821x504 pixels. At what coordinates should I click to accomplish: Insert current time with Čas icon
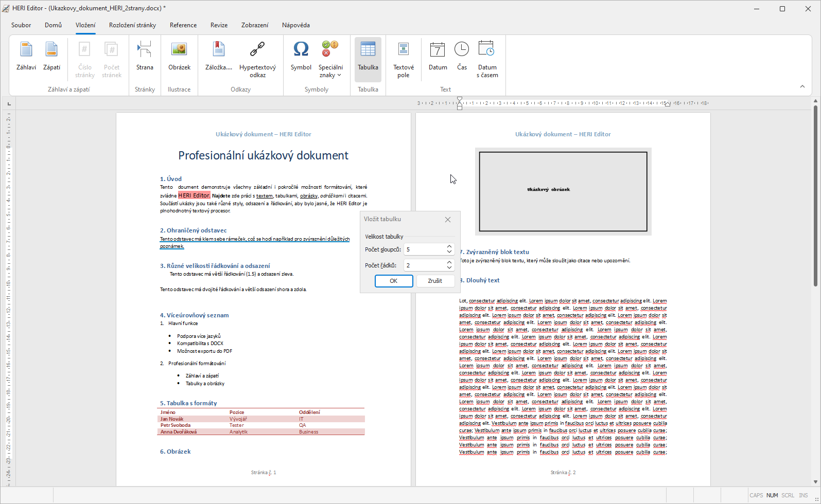462,56
